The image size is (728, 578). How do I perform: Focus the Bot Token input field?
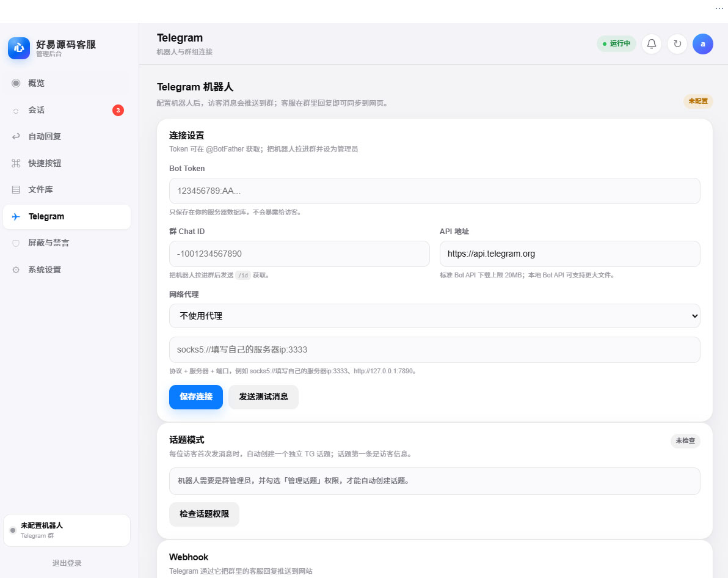[x=435, y=191]
